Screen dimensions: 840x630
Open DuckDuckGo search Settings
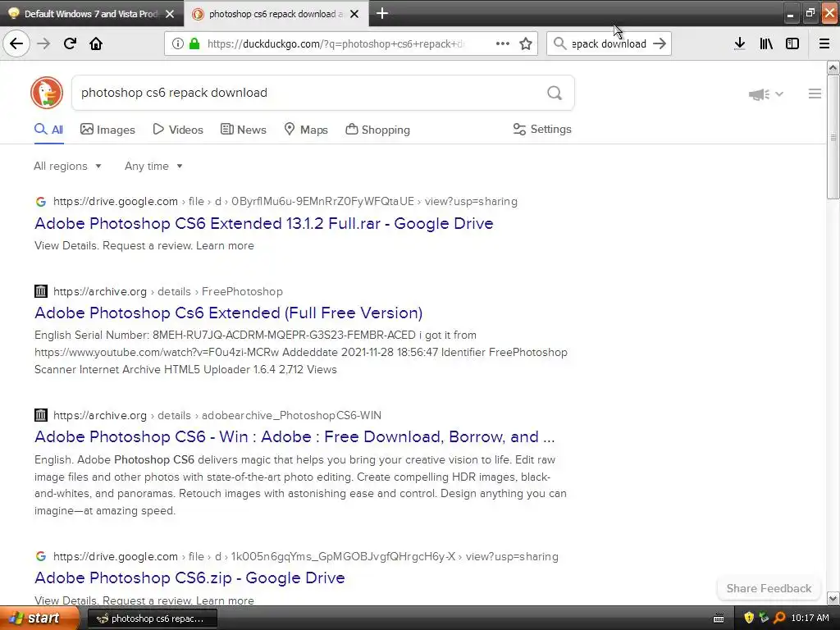[542, 129]
